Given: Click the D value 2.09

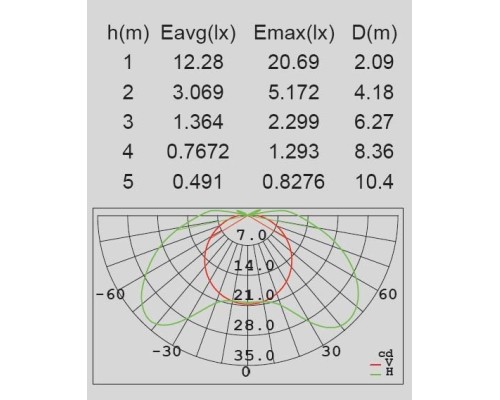Looking at the screenshot, I should pyautogui.click(x=374, y=63).
